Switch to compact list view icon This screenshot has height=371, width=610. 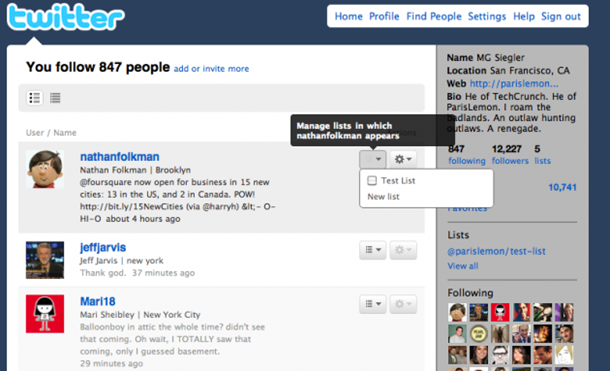click(55, 98)
